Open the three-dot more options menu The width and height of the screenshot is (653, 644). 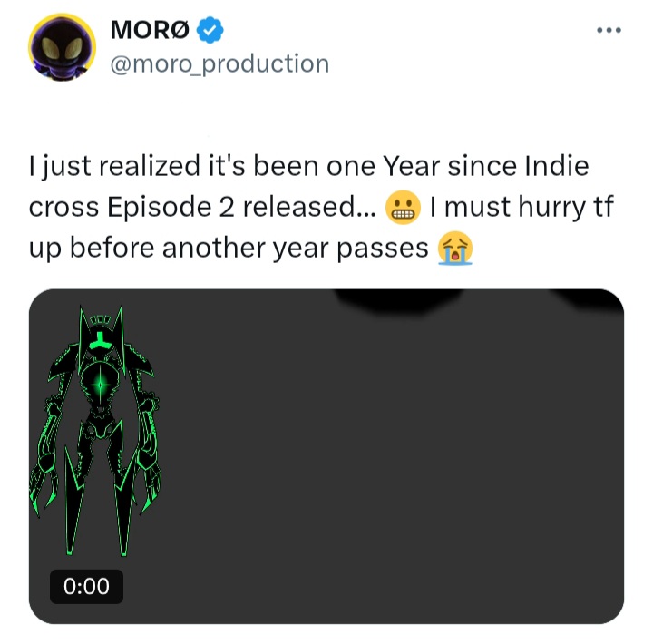pos(609,30)
